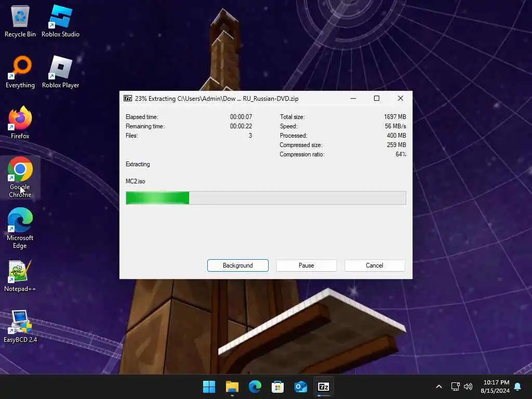Select the Roblox Player desktop shortcut

click(60, 72)
